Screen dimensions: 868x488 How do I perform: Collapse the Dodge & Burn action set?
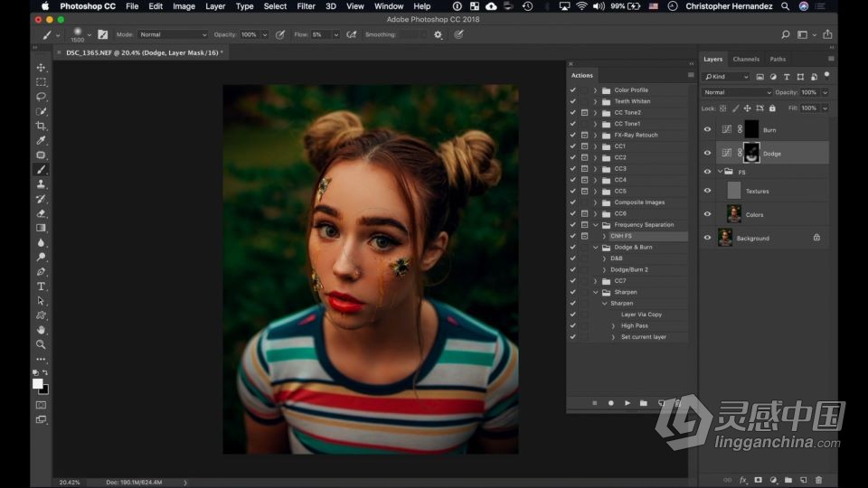tap(596, 248)
